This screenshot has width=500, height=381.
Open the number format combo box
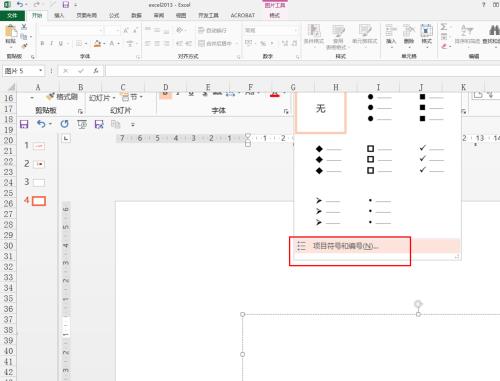tap(270, 30)
